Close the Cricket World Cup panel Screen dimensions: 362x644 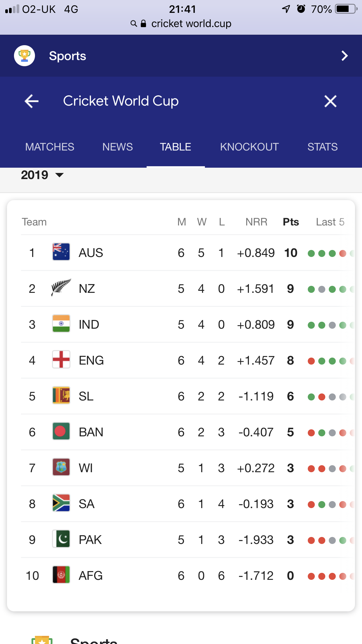(x=330, y=101)
